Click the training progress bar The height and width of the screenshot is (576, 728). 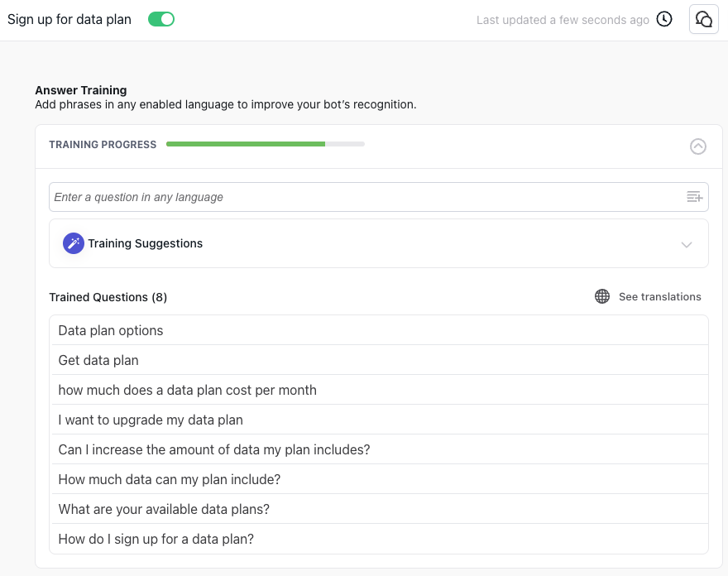[265, 144]
